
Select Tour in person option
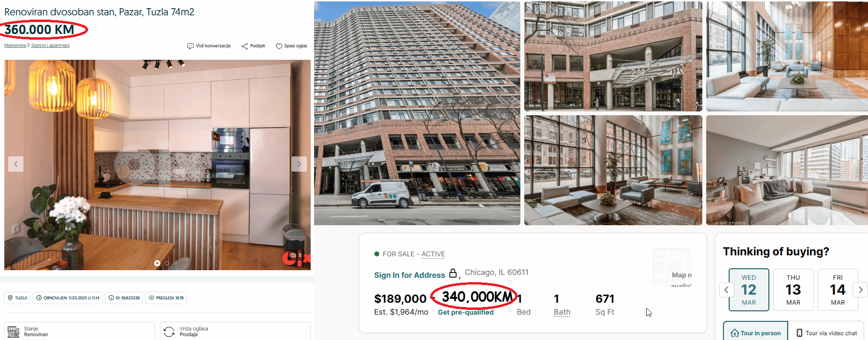755,333
